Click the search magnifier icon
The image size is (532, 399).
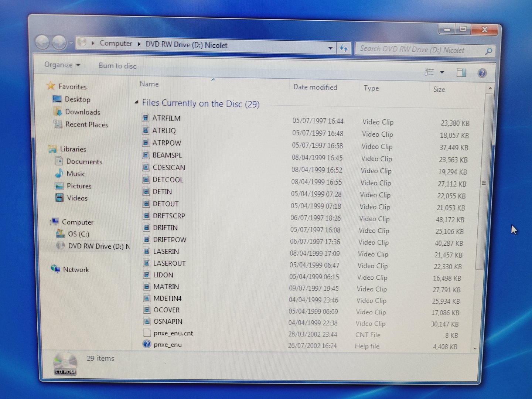coord(488,51)
